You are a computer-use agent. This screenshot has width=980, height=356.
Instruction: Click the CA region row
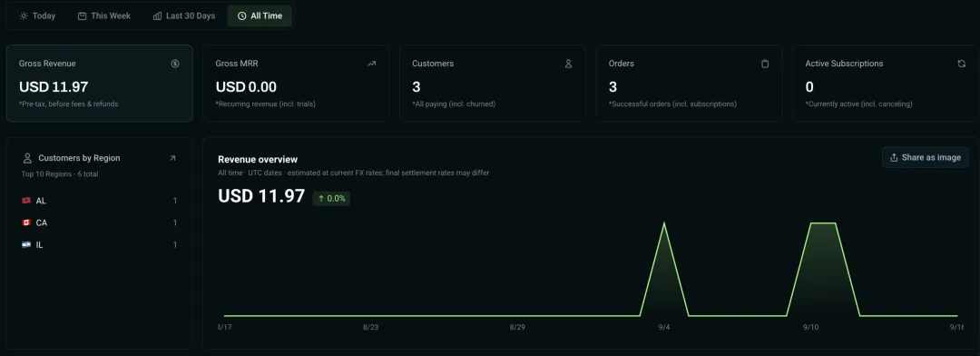100,222
